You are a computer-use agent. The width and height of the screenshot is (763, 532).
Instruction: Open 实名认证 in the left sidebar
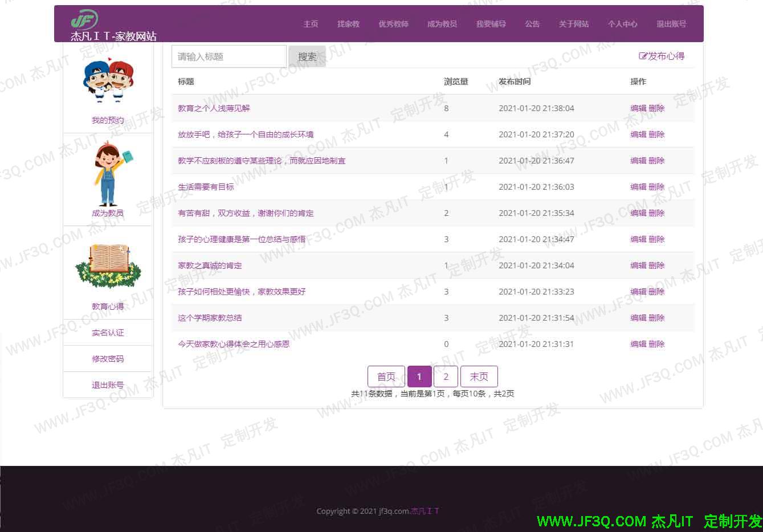click(108, 333)
